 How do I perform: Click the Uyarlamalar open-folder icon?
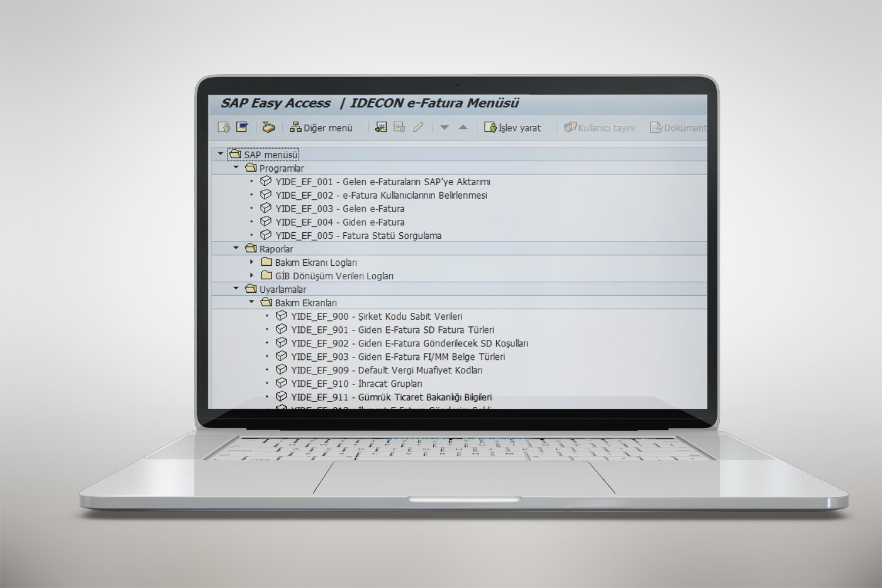[x=251, y=289]
